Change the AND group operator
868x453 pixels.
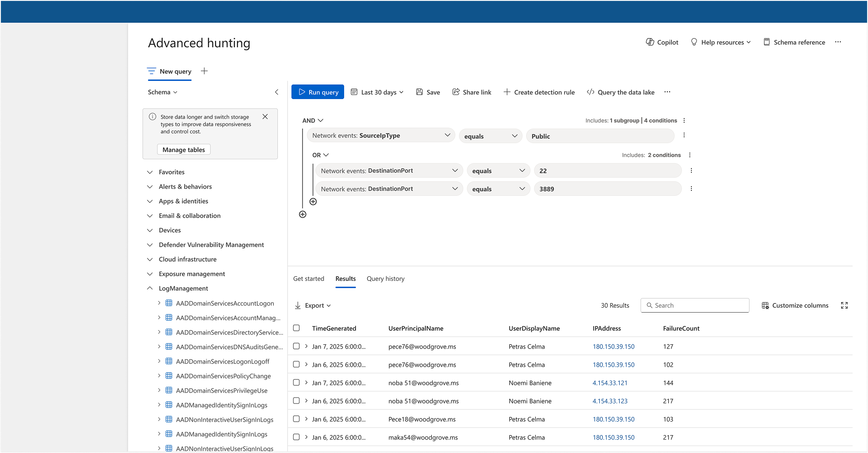[313, 120]
